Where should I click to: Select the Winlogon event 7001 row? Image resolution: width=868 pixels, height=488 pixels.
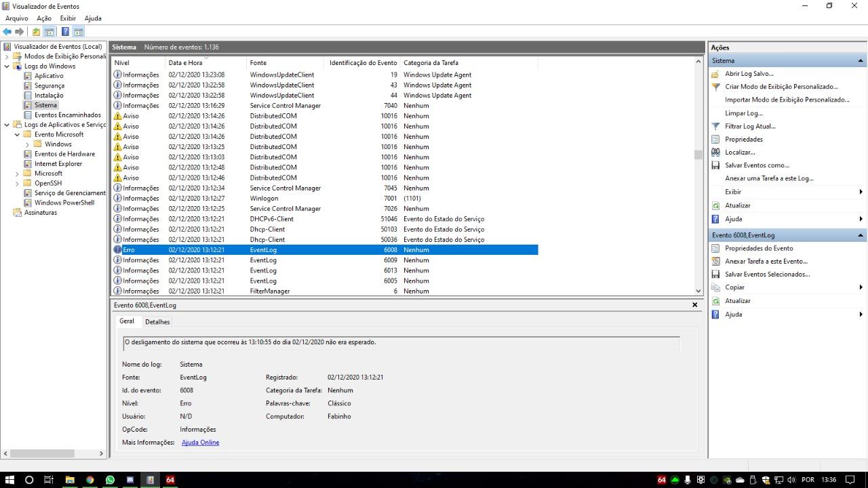point(325,199)
